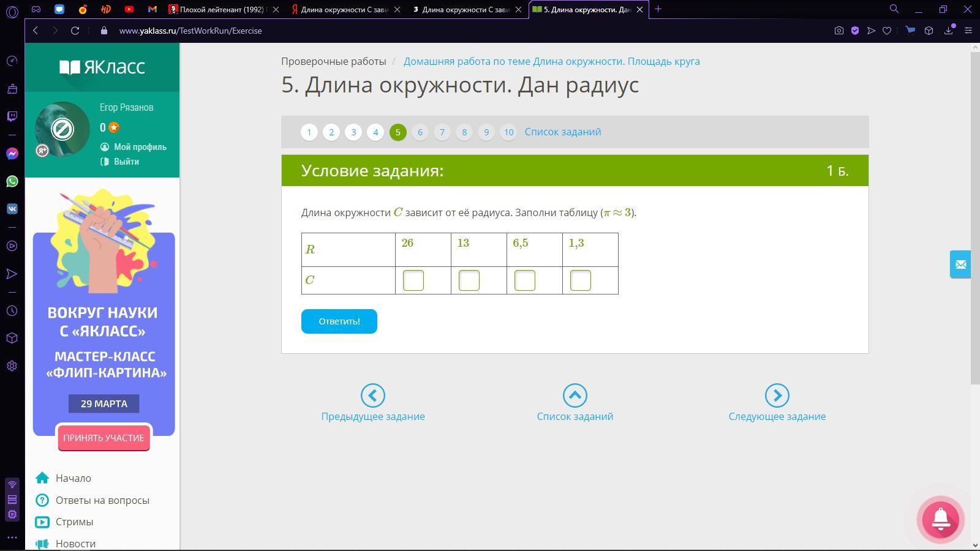Open Мой профиль link
980x551 pixels.
(x=140, y=147)
